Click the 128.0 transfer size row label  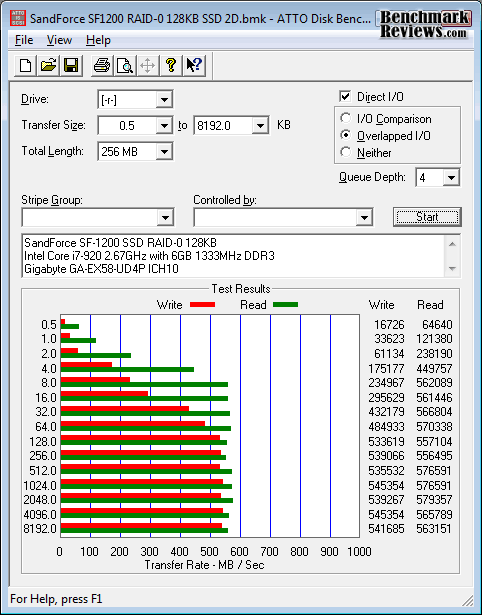click(43, 442)
